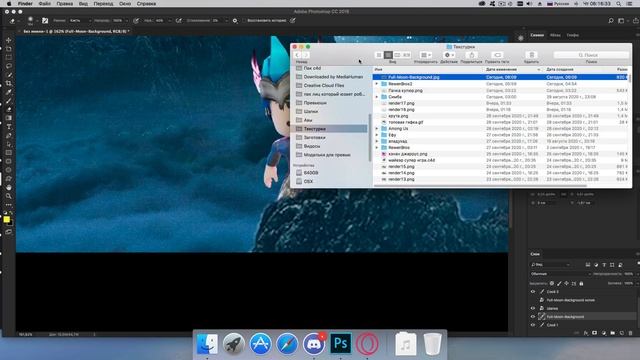
Task: Open Opera browser from the Dock
Action: 367,344
